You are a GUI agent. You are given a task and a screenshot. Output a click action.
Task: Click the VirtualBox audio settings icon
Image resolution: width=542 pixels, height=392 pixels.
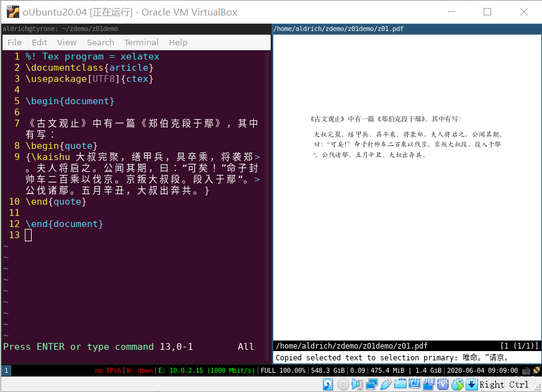pos(358,385)
